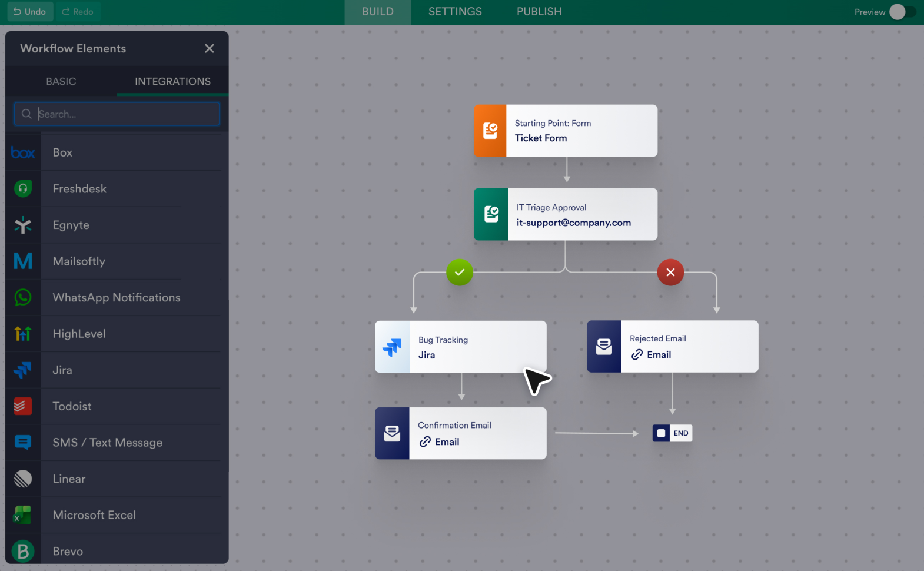
Task: Choose HighLevel label in the list
Action: 79,334
